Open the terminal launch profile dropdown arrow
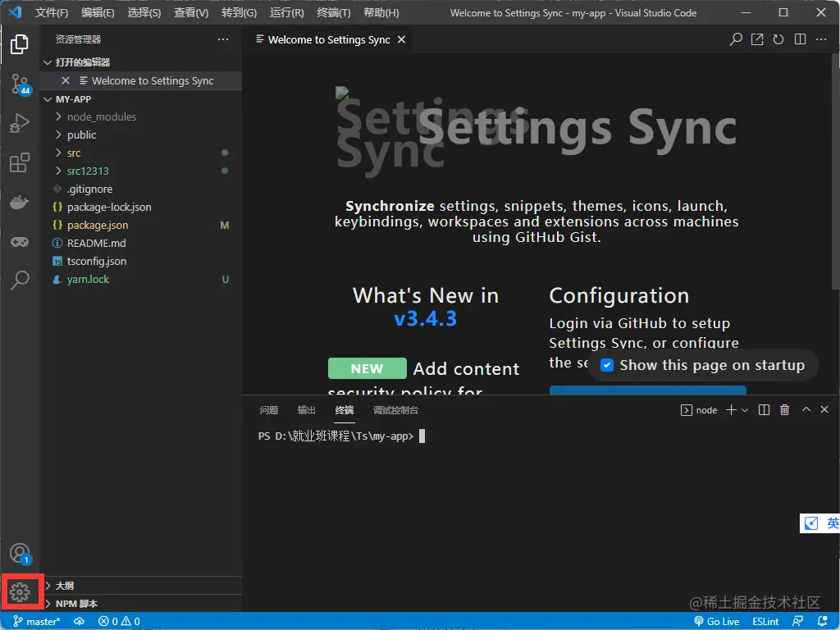 [745, 410]
